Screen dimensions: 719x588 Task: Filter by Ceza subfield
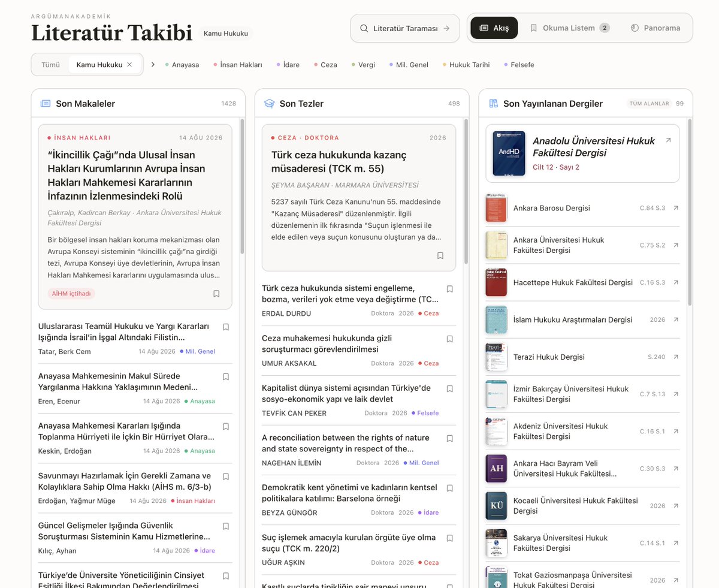click(x=325, y=65)
